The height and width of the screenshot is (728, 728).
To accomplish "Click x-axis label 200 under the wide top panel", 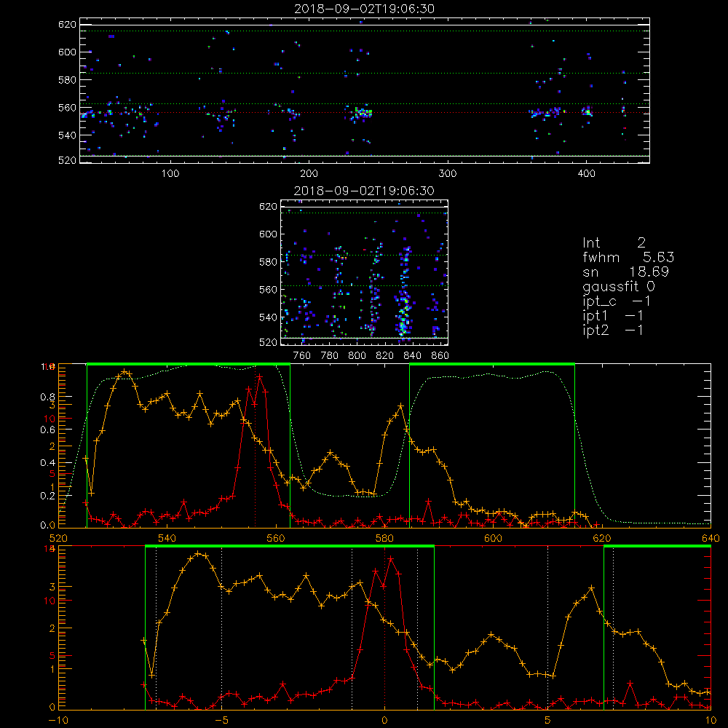I will pos(309,174).
